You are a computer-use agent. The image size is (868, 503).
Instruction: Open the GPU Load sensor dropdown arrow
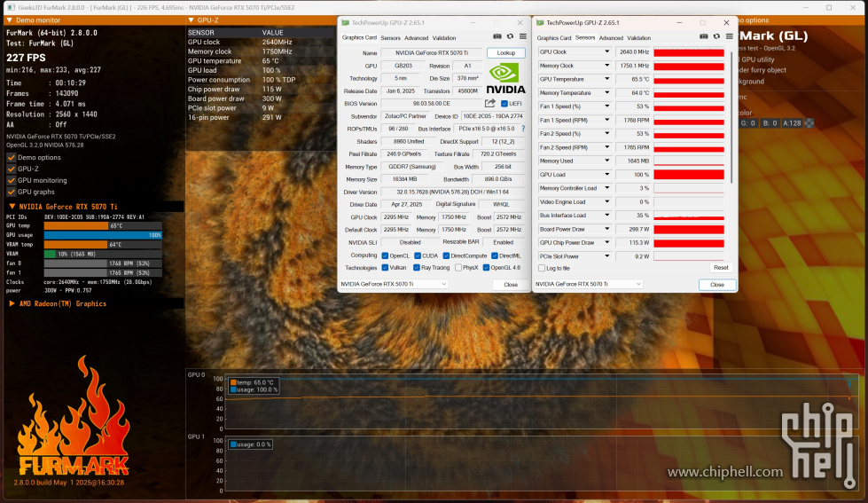(606, 175)
